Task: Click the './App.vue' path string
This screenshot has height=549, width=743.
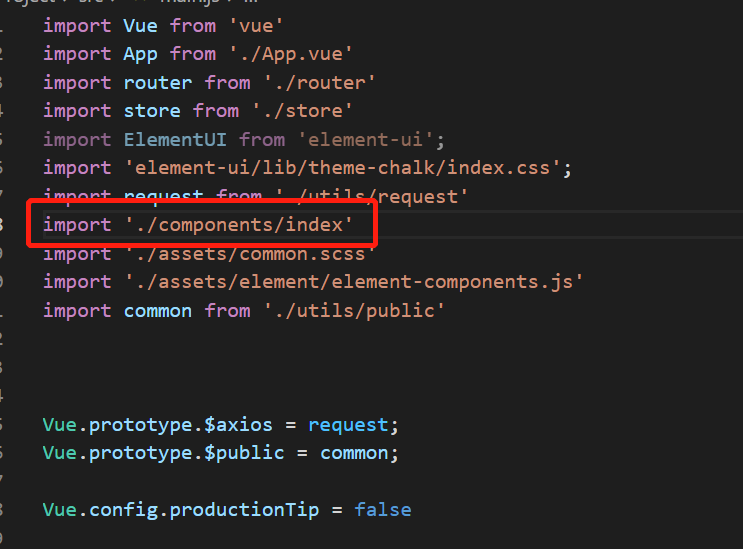Action: 290,54
